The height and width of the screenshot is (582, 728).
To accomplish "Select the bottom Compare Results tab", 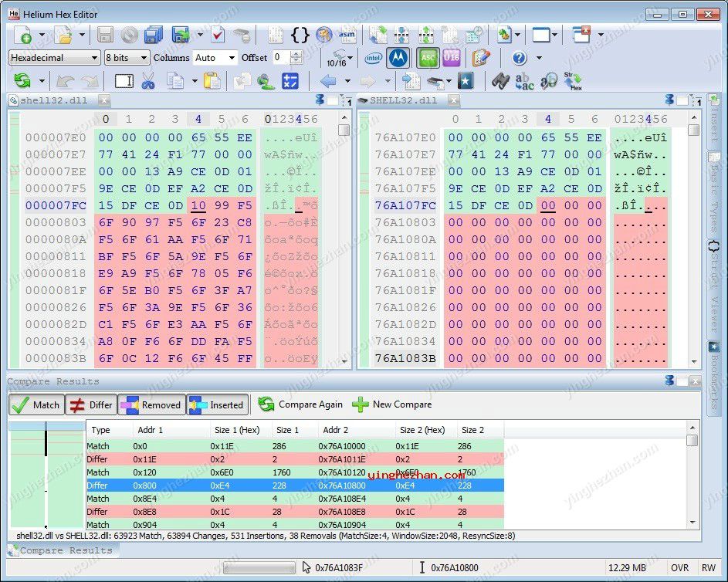I will [x=63, y=550].
